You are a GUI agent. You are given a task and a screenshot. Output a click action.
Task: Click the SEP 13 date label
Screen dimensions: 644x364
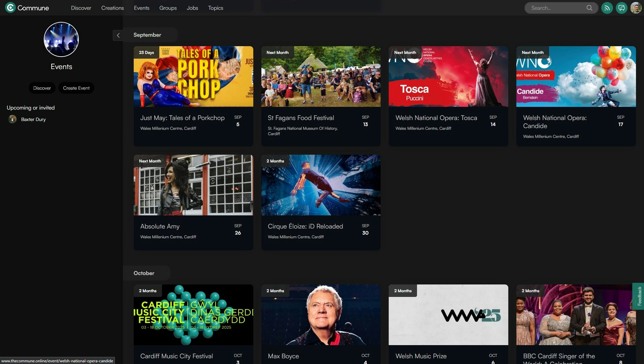pyautogui.click(x=365, y=121)
